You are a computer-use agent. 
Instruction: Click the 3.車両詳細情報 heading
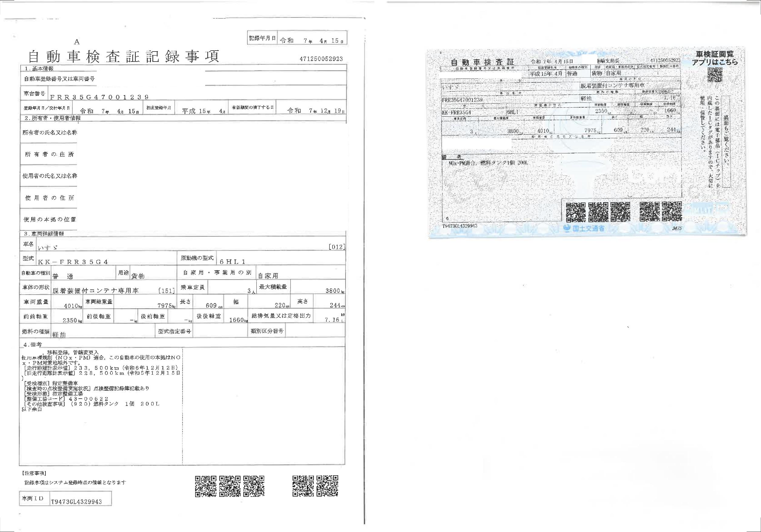click(44, 233)
